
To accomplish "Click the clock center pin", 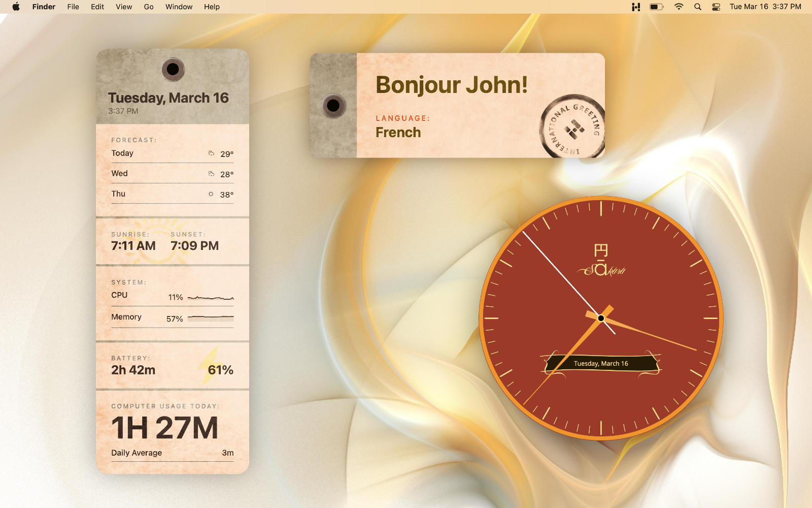I will (601, 318).
